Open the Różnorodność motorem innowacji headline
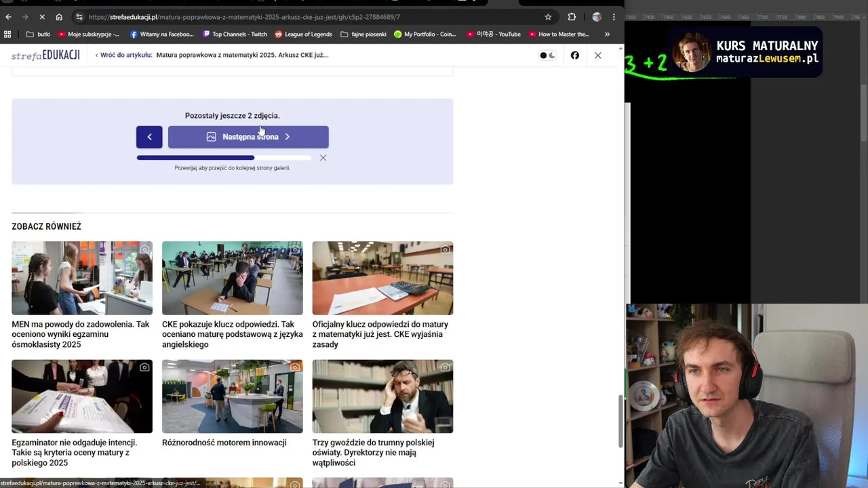This screenshot has height=488, width=868. [x=224, y=443]
